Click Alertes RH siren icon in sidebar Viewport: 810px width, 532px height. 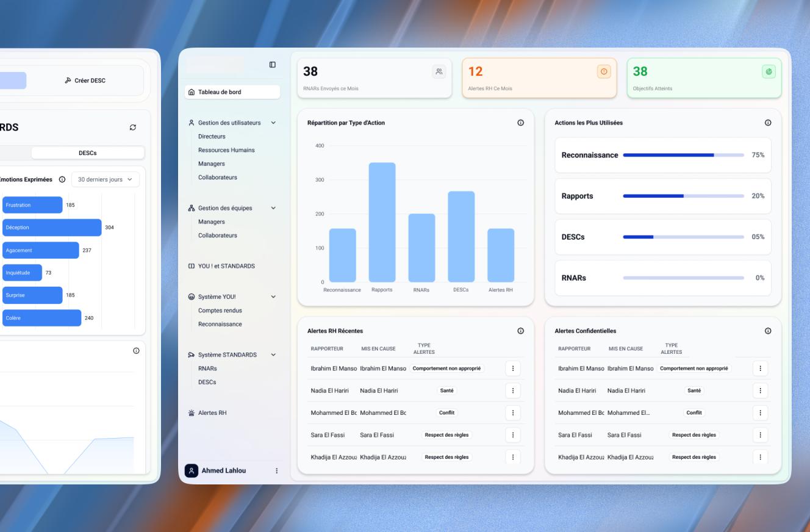192,413
